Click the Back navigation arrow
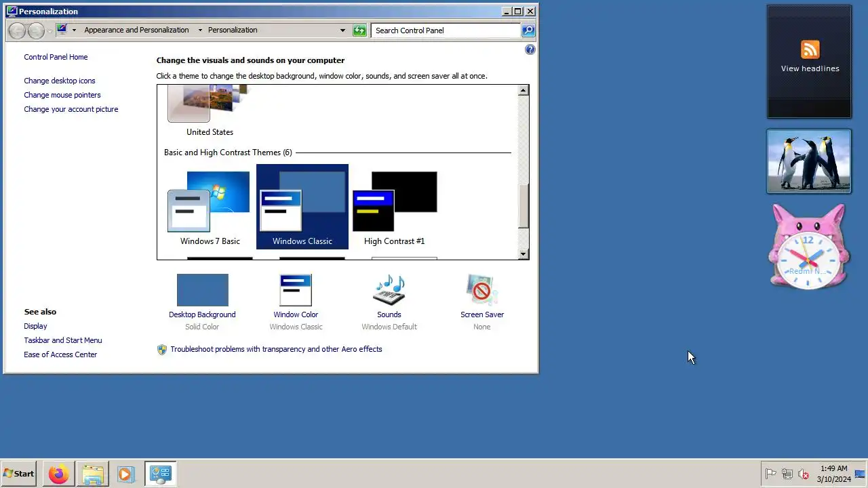 18,30
